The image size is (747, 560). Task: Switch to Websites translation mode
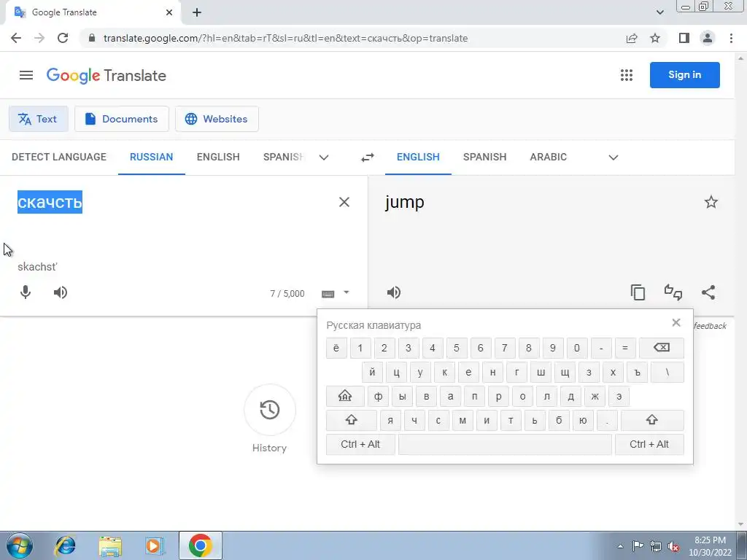217,119
